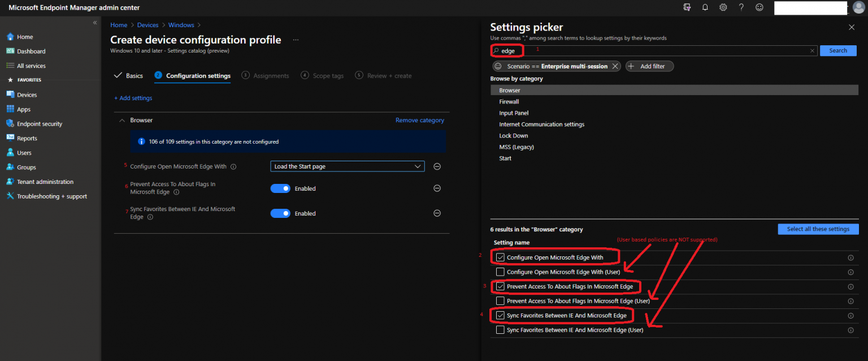Viewport: 868px width, 361px height.
Task: Check Sync Favorites Between IE And Edge (User)
Action: (500, 330)
